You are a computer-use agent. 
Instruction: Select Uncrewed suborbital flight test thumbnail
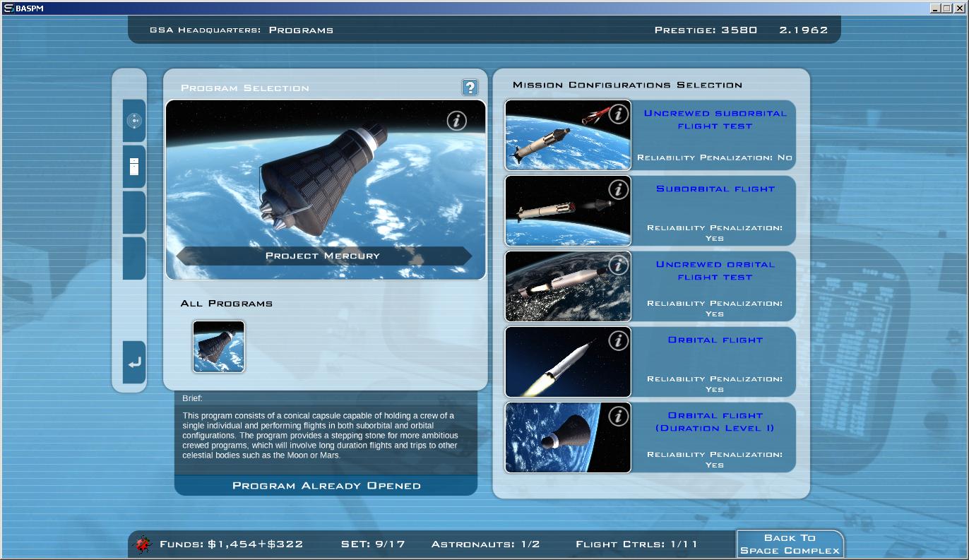coord(568,135)
